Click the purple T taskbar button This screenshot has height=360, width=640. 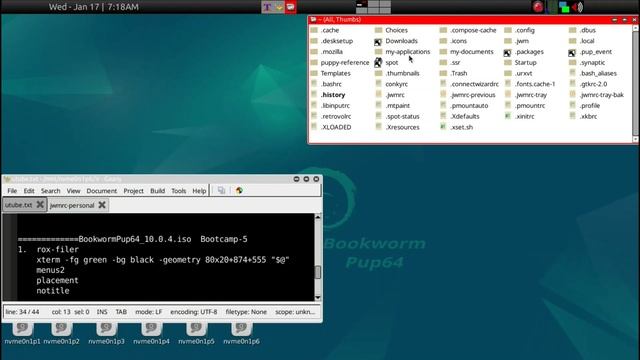click(x=267, y=7)
